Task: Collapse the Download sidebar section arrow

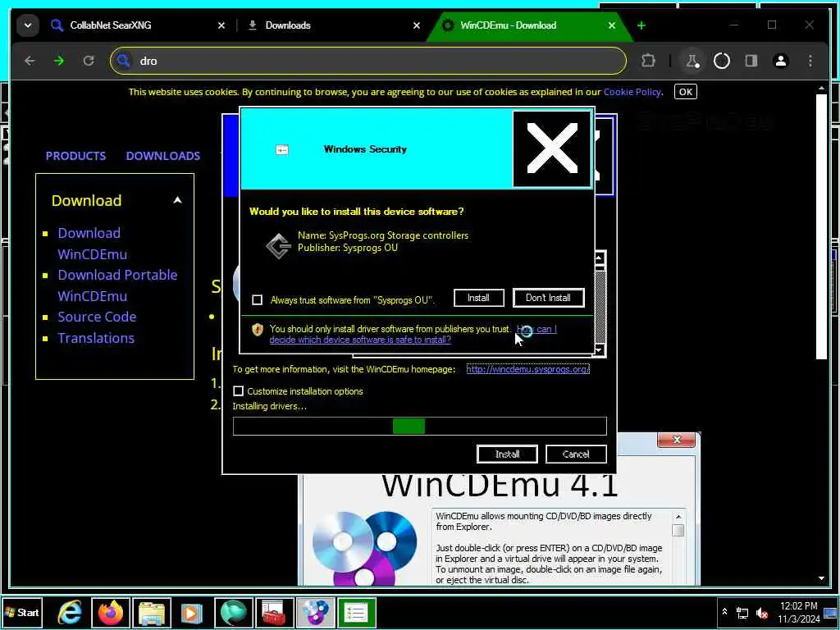Action: pos(177,200)
